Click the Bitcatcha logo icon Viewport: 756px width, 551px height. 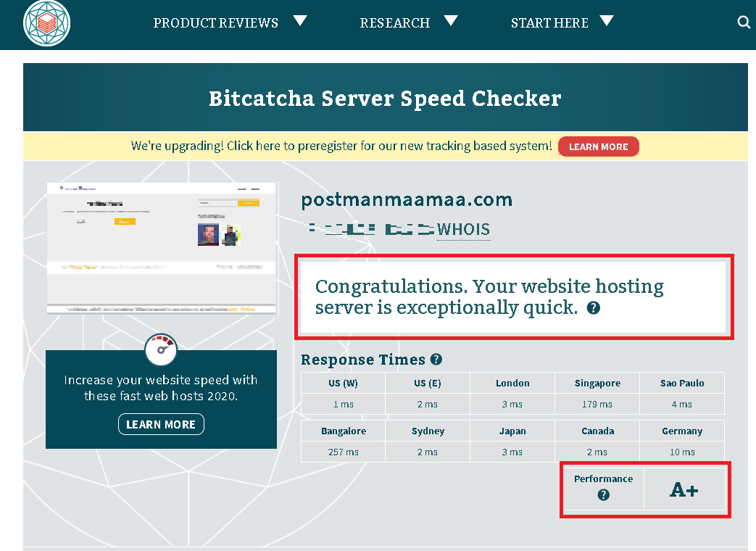47,23
